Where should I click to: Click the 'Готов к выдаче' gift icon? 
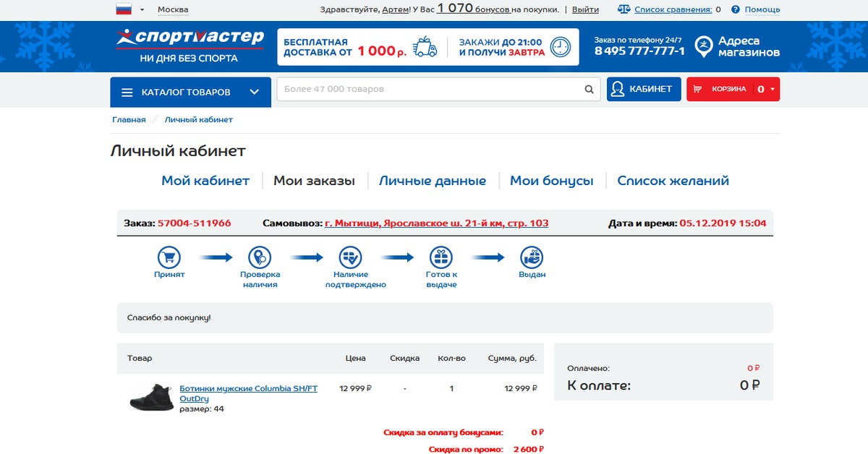(441, 257)
